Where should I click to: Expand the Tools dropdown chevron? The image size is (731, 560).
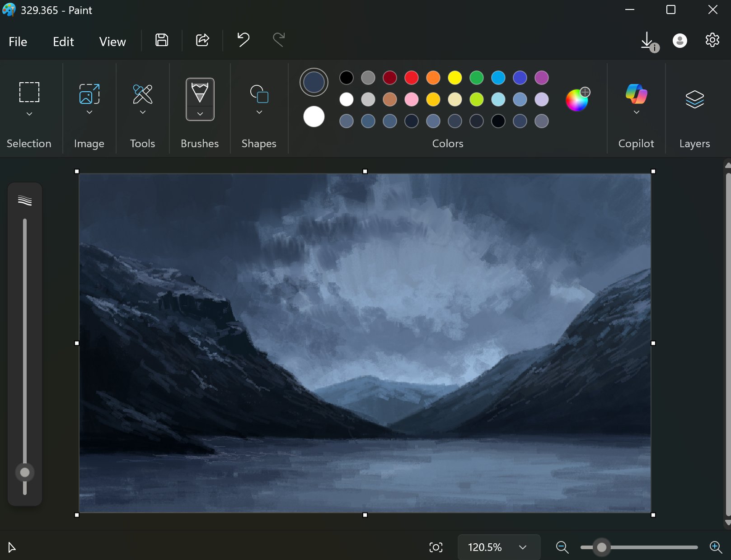point(143,112)
